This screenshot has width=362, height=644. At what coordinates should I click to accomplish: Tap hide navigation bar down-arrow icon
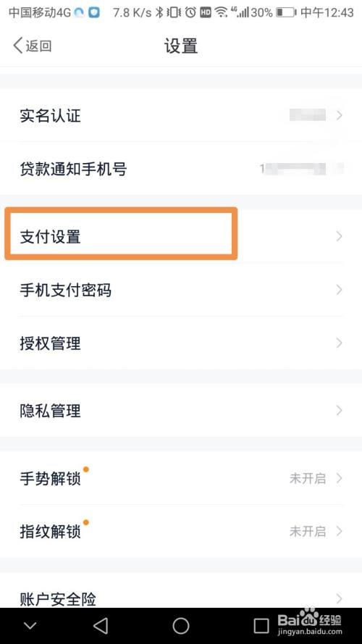[30, 626]
